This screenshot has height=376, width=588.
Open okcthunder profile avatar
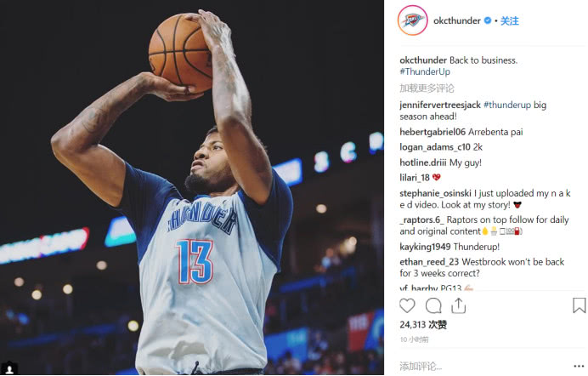[x=412, y=20]
